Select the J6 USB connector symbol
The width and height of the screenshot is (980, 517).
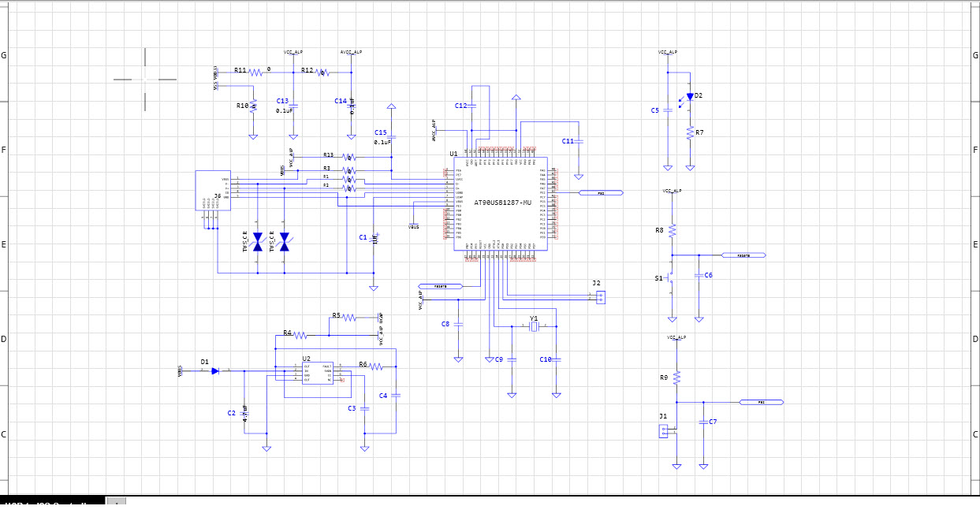point(213,191)
